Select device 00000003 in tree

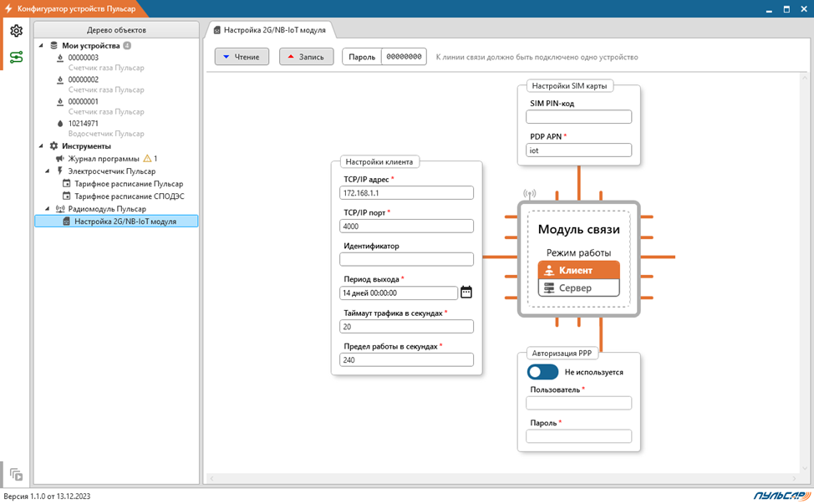coord(83,58)
